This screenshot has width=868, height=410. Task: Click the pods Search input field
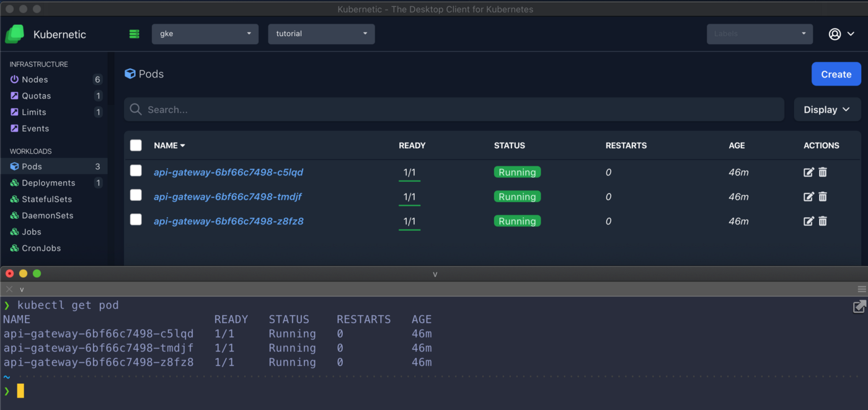[454, 109]
